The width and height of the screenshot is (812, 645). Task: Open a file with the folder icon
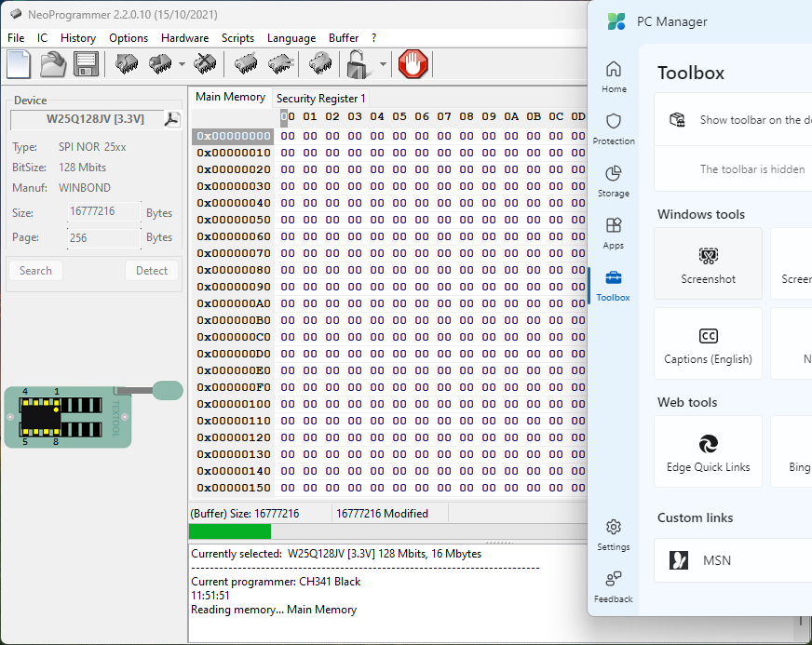(x=52, y=64)
